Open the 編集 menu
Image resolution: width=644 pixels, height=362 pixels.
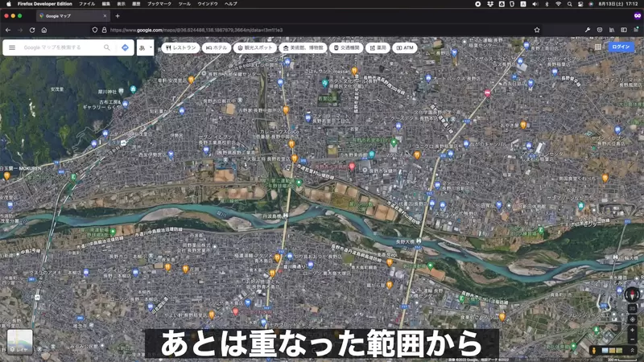click(106, 4)
